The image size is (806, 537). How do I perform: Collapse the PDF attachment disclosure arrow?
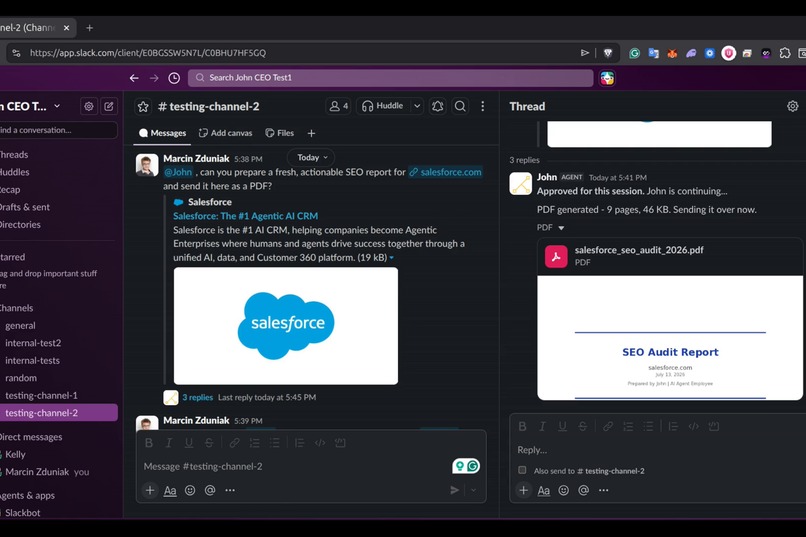point(561,228)
